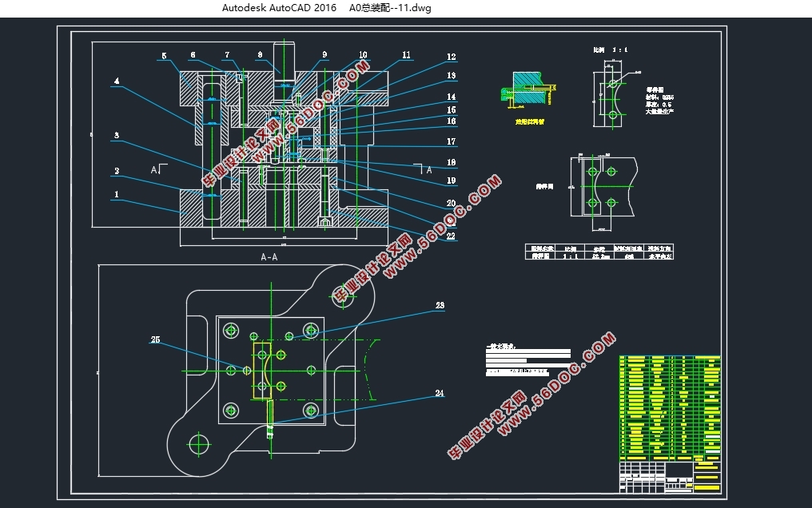Click the A-A section view title

pos(269,257)
